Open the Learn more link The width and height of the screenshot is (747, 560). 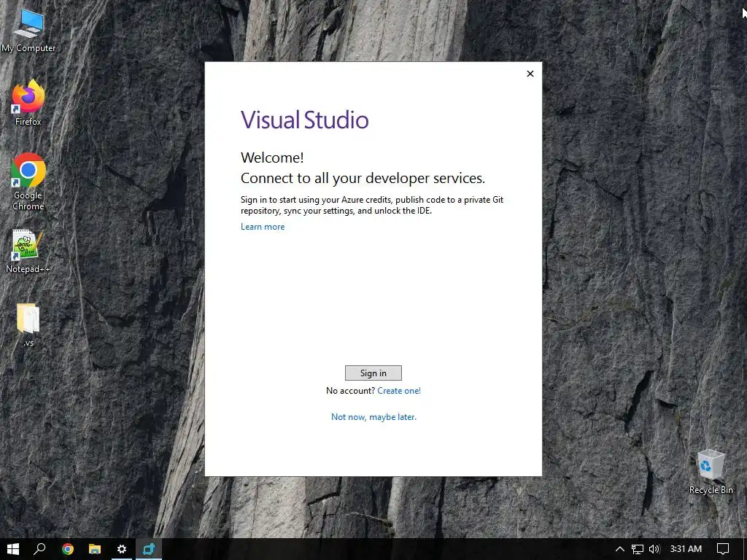263,227
